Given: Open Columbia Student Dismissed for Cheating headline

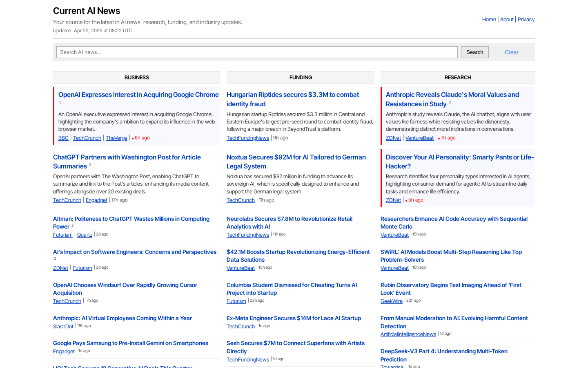Looking at the screenshot, I should click(292, 289).
